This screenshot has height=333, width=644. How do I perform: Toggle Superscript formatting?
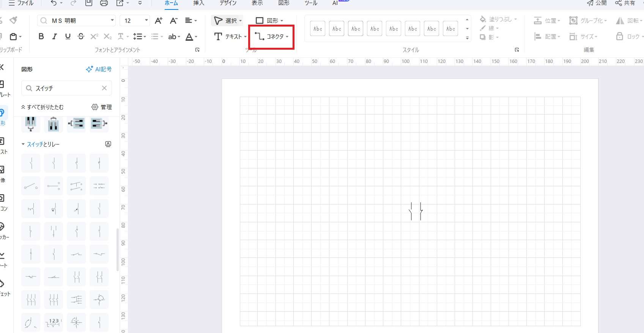click(94, 36)
